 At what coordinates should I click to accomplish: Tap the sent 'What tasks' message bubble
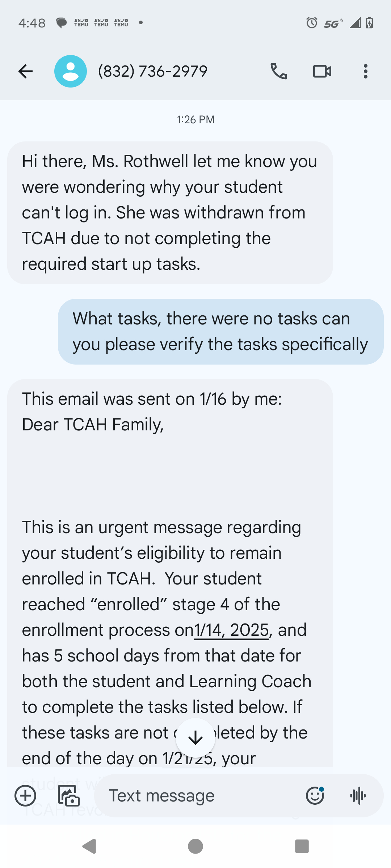pyautogui.click(x=220, y=331)
